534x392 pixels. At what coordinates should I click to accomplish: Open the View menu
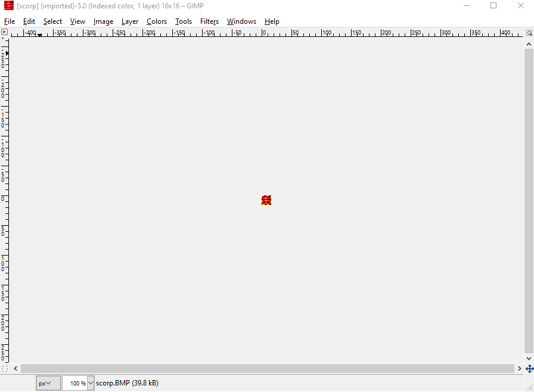77,21
